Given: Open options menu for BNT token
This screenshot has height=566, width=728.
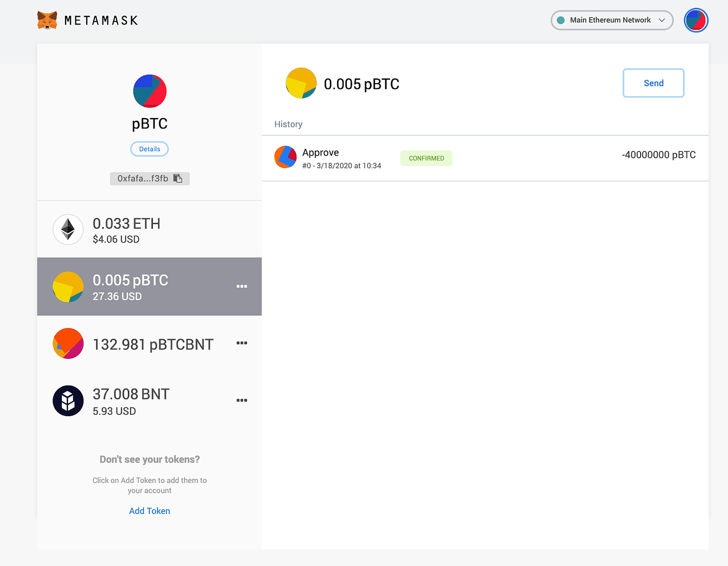Looking at the screenshot, I should pyautogui.click(x=242, y=401).
